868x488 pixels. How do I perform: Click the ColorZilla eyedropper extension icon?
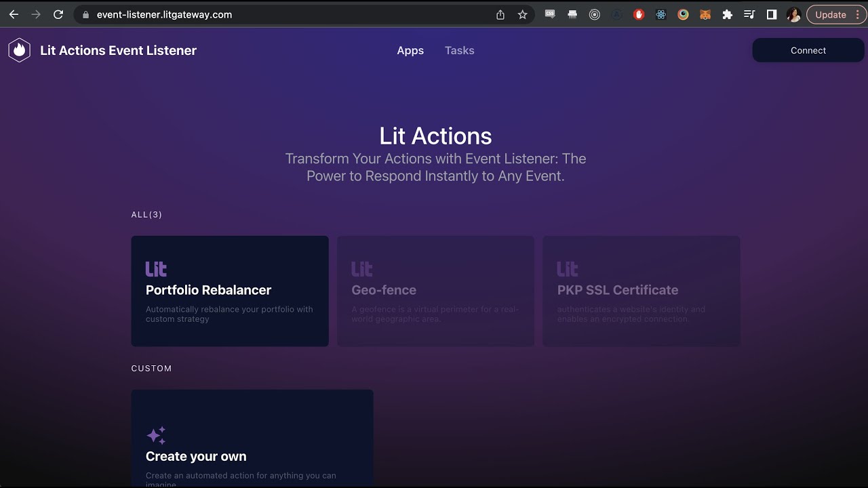(x=683, y=14)
